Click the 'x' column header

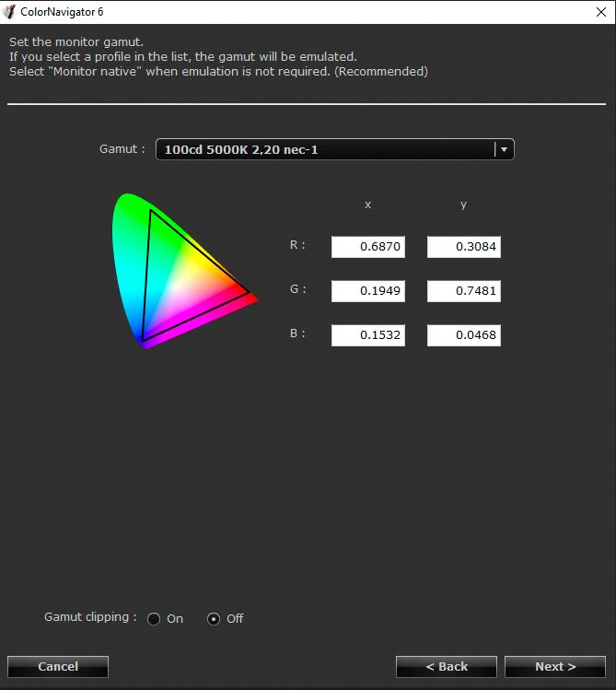click(x=368, y=205)
